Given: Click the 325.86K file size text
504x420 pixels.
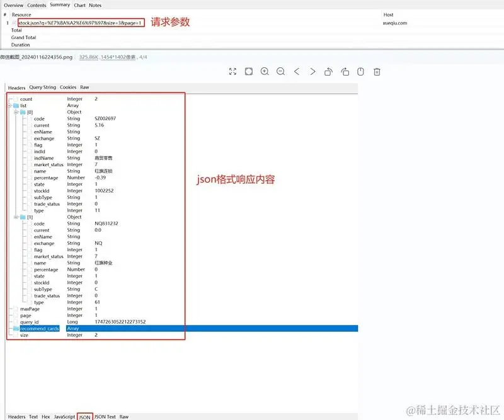Looking at the screenshot, I should coord(88,57).
